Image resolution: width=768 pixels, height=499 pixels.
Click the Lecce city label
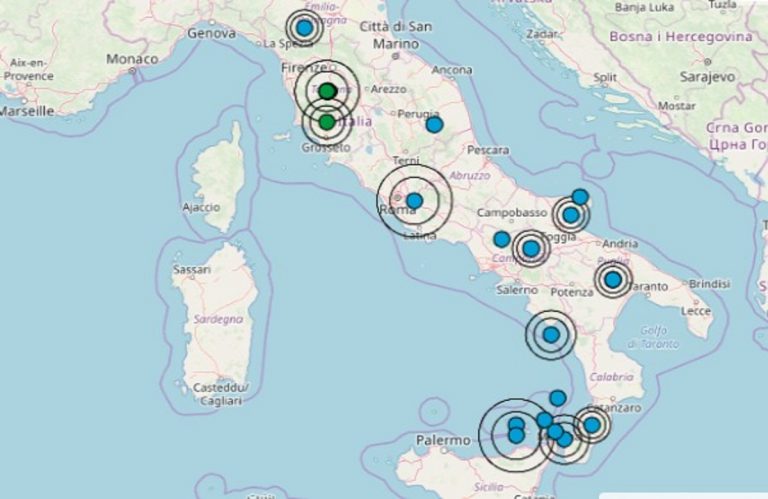696,311
